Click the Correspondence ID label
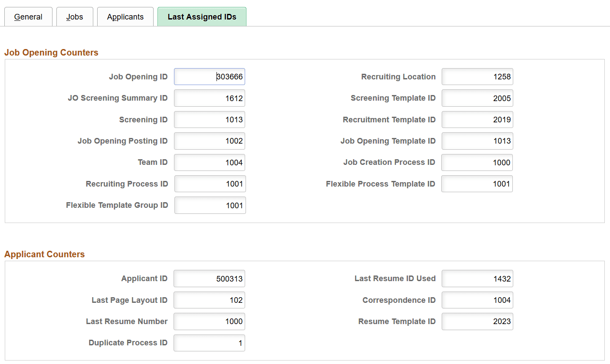Viewport: 610px width, 364px height. (399, 300)
